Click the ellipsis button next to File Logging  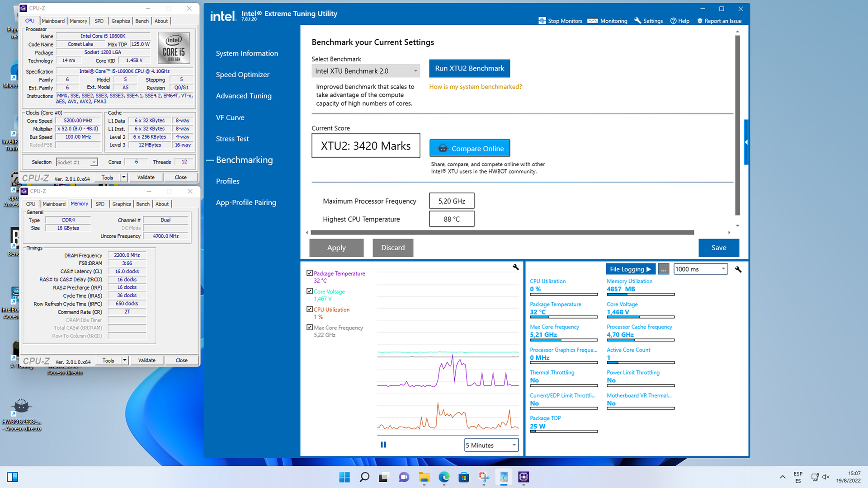pyautogui.click(x=663, y=269)
